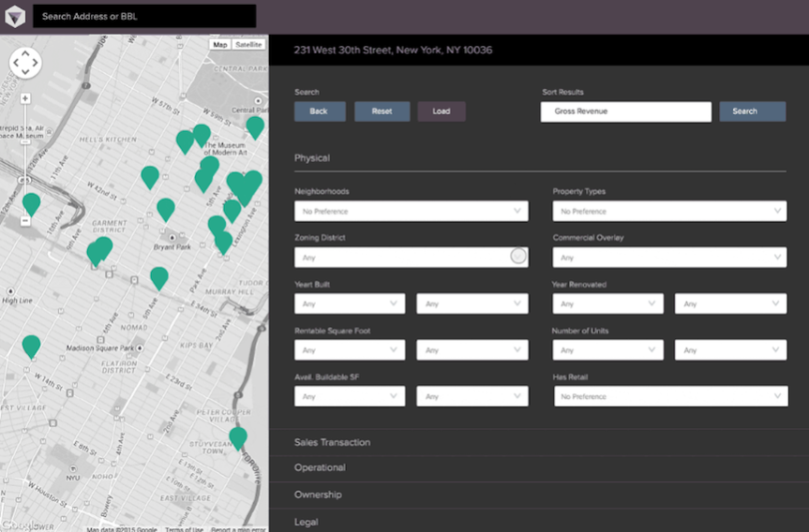Select the pin near Stuyvesant Town
This screenshot has width=809, height=532.
238,438
